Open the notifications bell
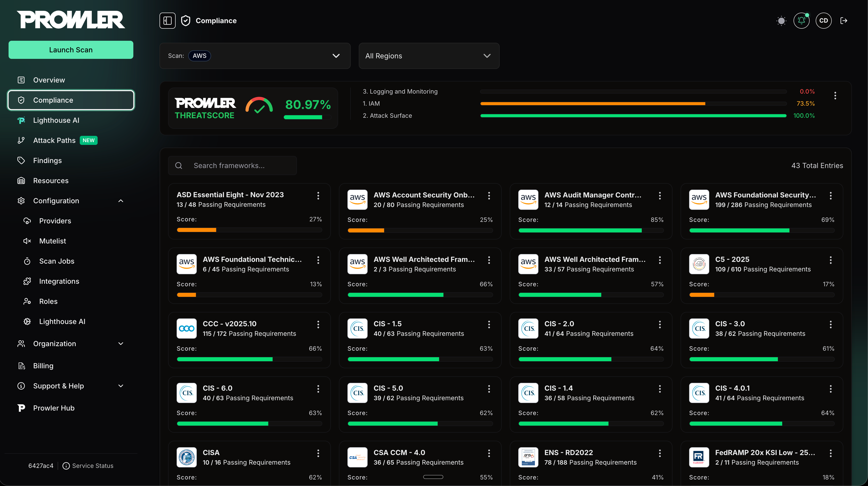This screenshot has height=486, width=868. point(801,21)
